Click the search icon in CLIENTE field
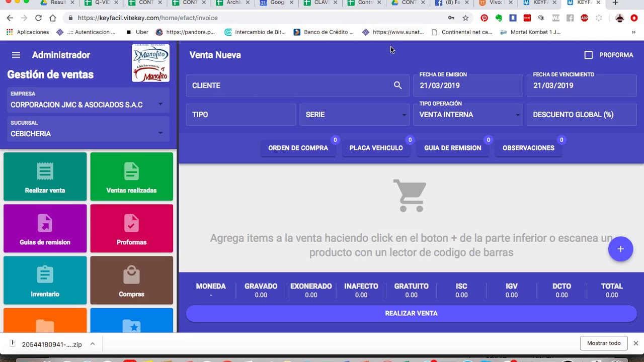Screen dimensions: 644x362 (398, 85)
